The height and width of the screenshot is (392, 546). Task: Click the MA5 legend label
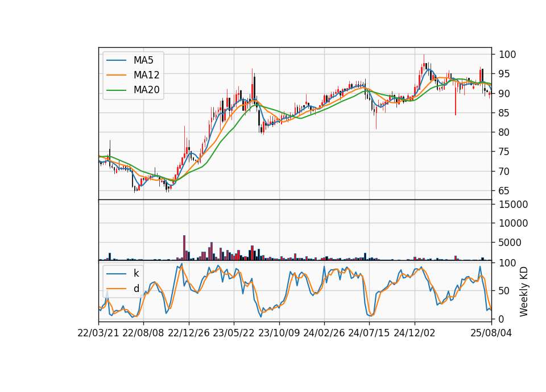click(143, 60)
